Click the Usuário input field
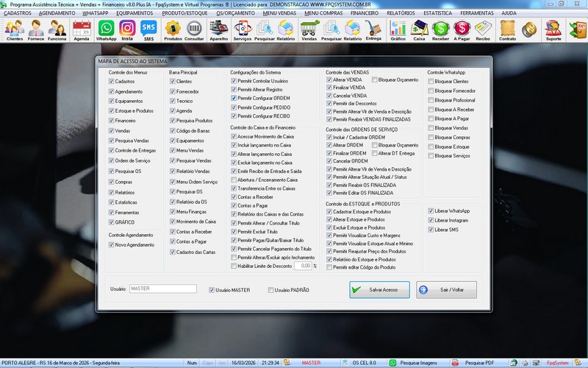The height and width of the screenshot is (368, 588). [x=162, y=289]
